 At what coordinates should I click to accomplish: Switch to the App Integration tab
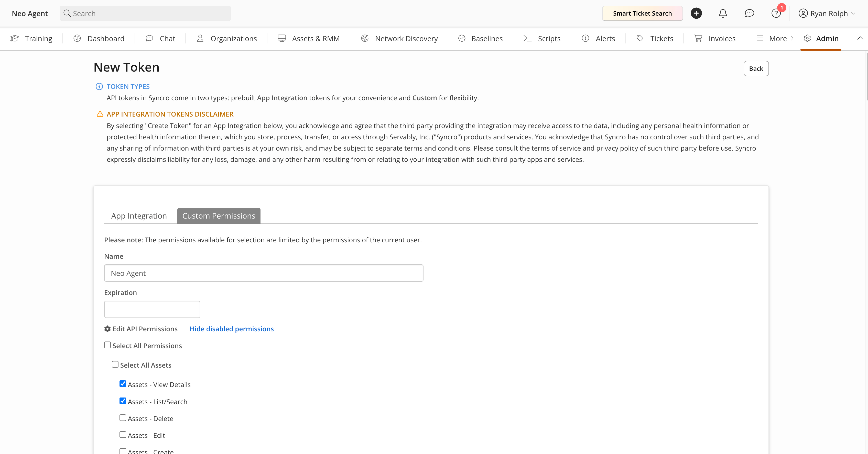coord(139,216)
